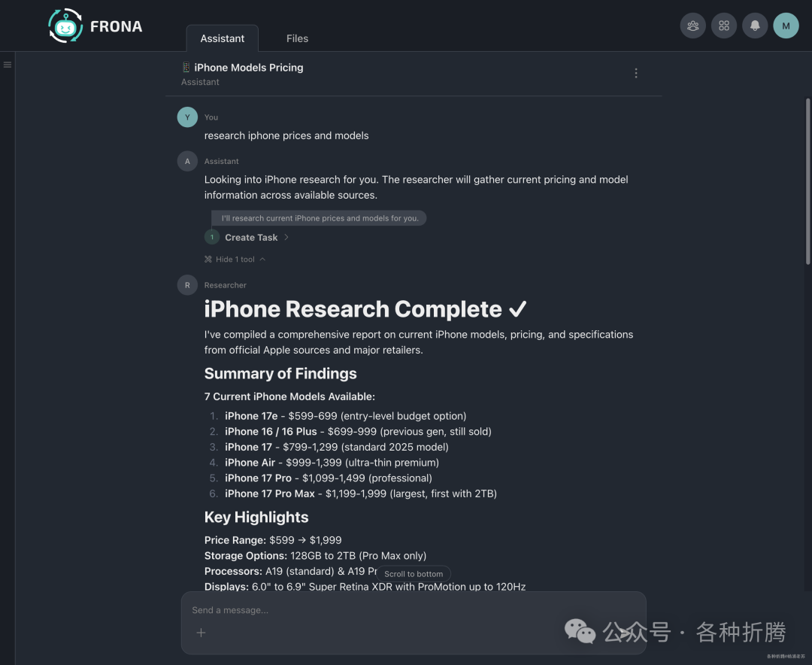
Task: Click the Assistant agent avatar
Action: pyautogui.click(x=187, y=161)
